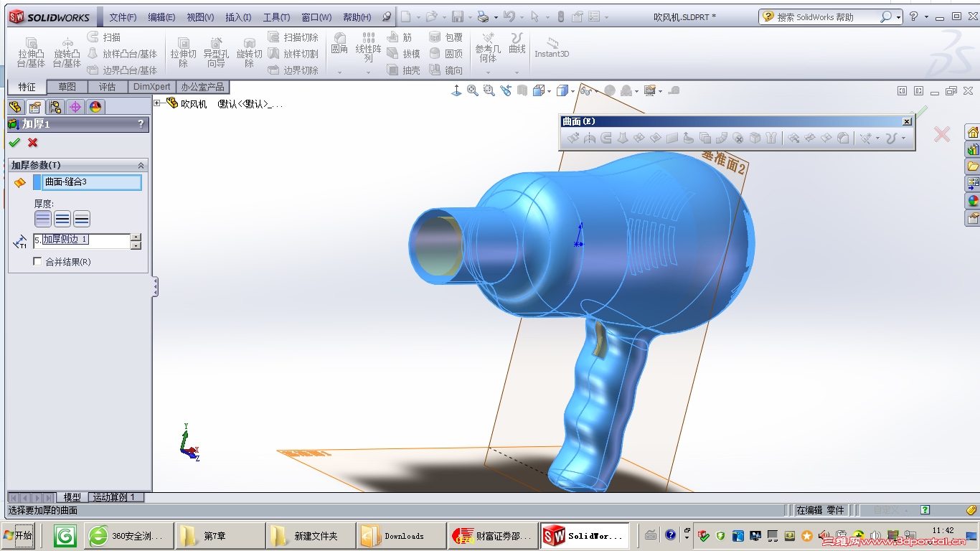Screen dimensions: 980x551
Task: Click the red X in the graphics corner
Action: click(942, 134)
